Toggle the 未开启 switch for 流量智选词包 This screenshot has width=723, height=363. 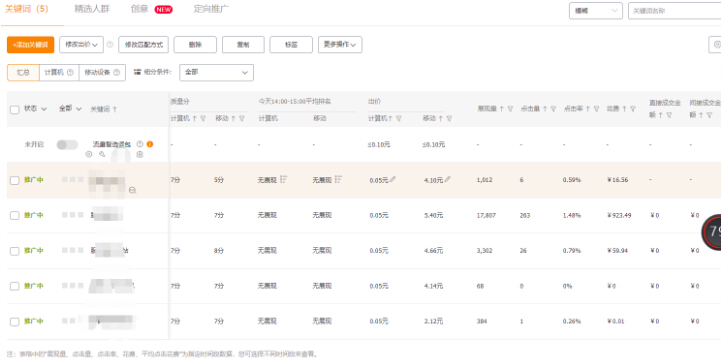67,145
